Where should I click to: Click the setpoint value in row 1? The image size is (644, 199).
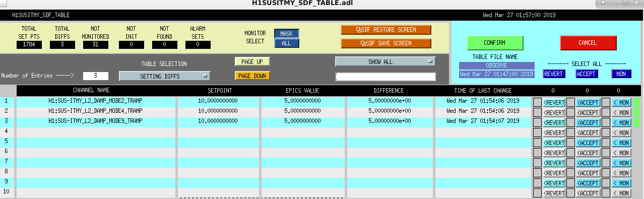[x=218, y=101]
